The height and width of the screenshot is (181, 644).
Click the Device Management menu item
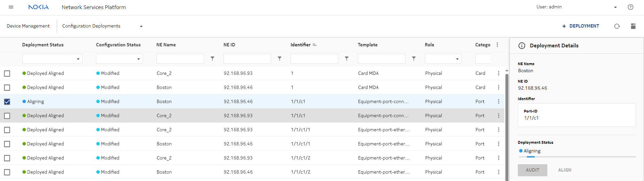[28, 26]
